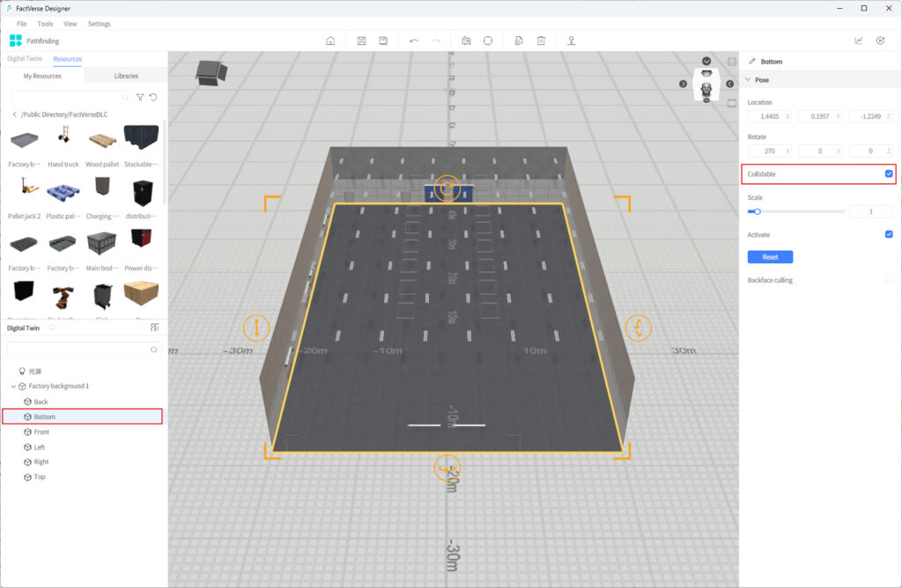This screenshot has width=902, height=588.
Task: Rotate view with right arrow on view cube
Action: click(x=729, y=84)
